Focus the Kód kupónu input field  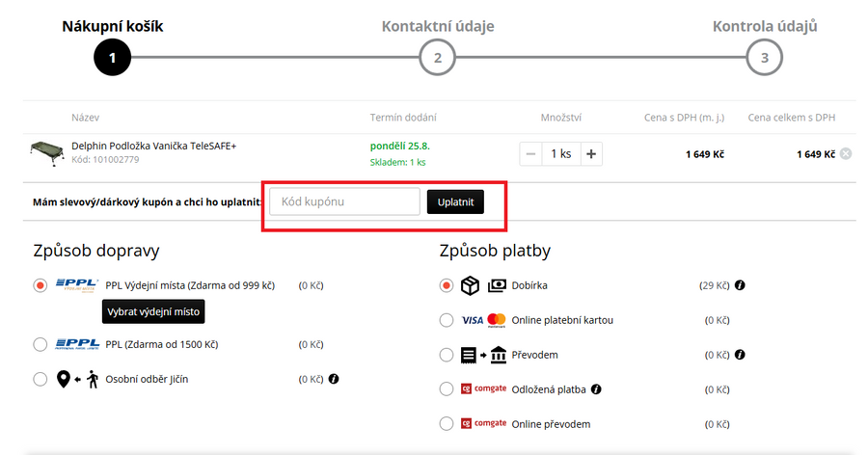coord(344,201)
